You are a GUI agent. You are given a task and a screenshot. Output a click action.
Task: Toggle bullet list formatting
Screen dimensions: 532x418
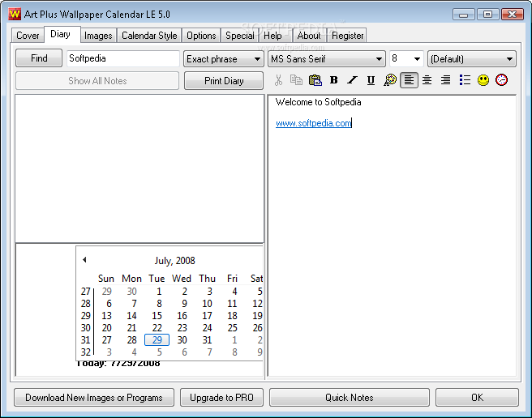[465, 80]
